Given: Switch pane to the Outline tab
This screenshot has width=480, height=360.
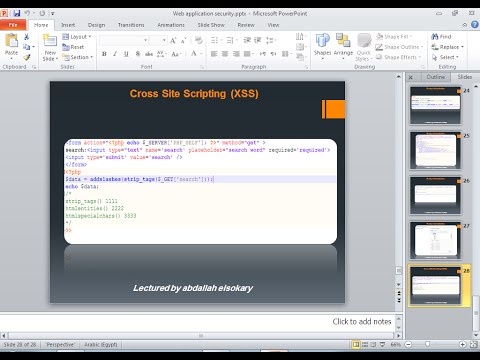Looking at the screenshot, I should (x=435, y=77).
